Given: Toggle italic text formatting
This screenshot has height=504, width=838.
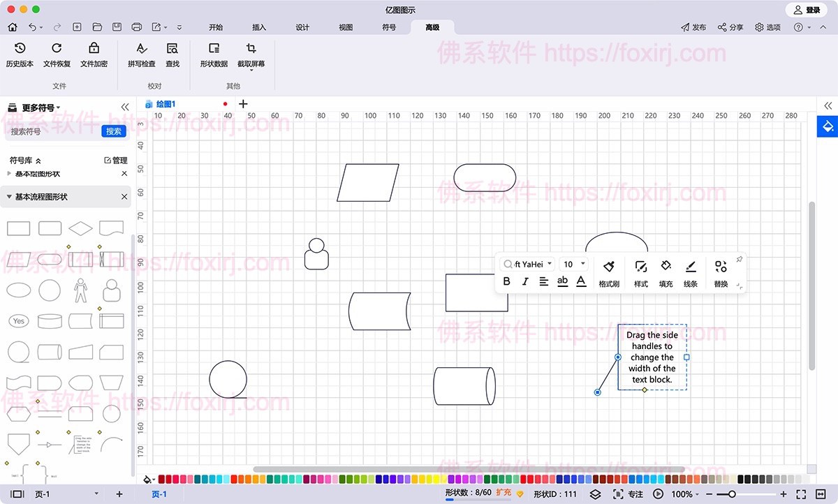Looking at the screenshot, I should coord(525,281).
